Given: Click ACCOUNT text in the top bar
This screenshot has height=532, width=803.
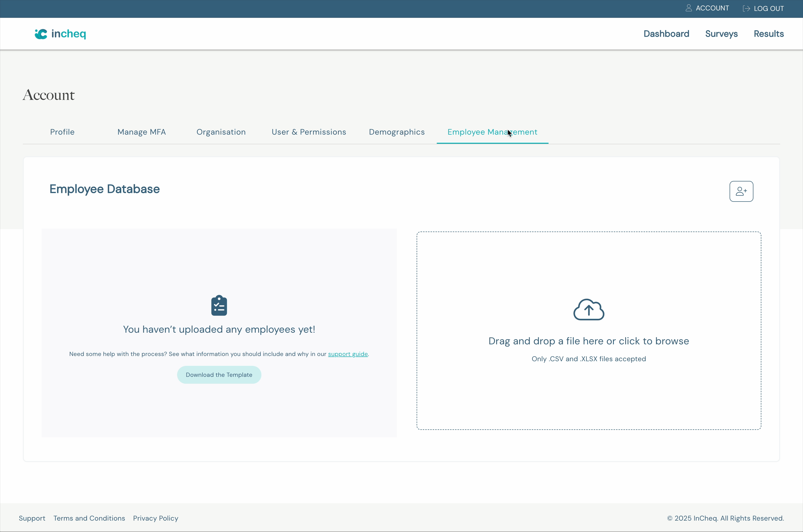Looking at the screenshot, I should point(712,8).
